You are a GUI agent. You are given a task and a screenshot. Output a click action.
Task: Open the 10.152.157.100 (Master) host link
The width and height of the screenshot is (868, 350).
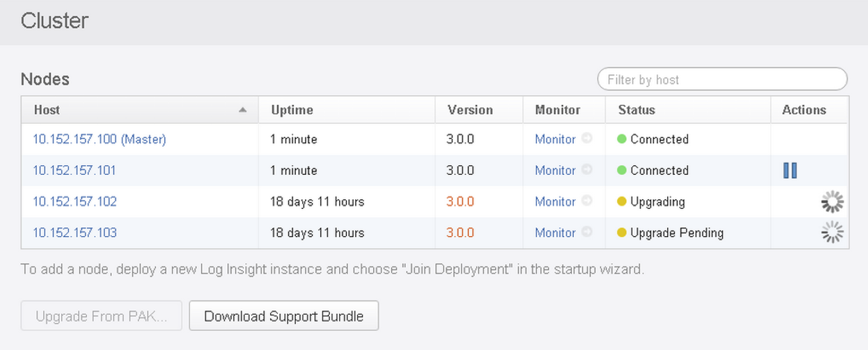(x=99, y=139)
